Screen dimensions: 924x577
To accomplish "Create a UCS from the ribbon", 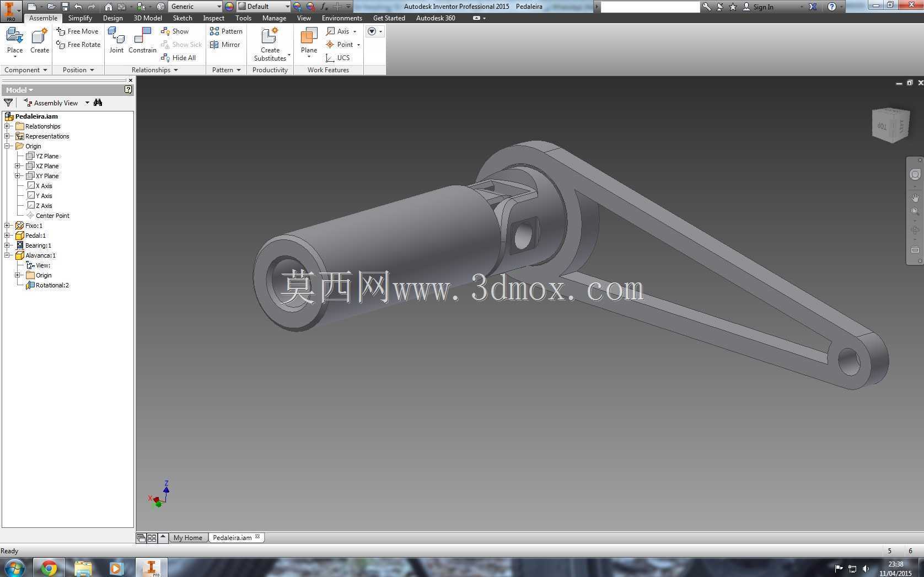I will (x=337, y=58).
